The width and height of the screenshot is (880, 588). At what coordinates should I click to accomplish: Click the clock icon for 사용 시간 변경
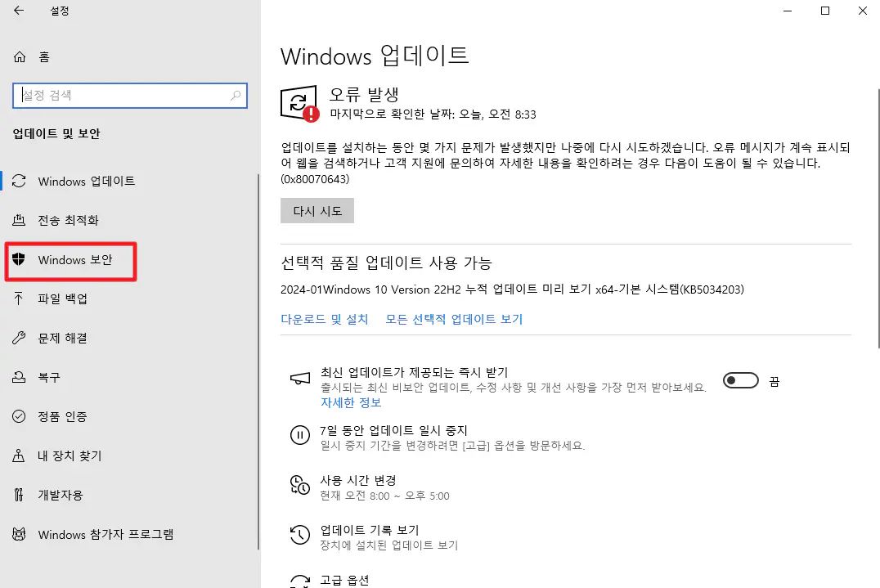click(299, 485)
